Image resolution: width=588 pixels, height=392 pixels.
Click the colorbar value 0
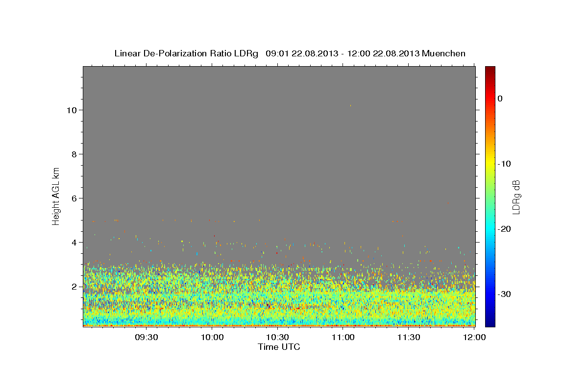500,98
